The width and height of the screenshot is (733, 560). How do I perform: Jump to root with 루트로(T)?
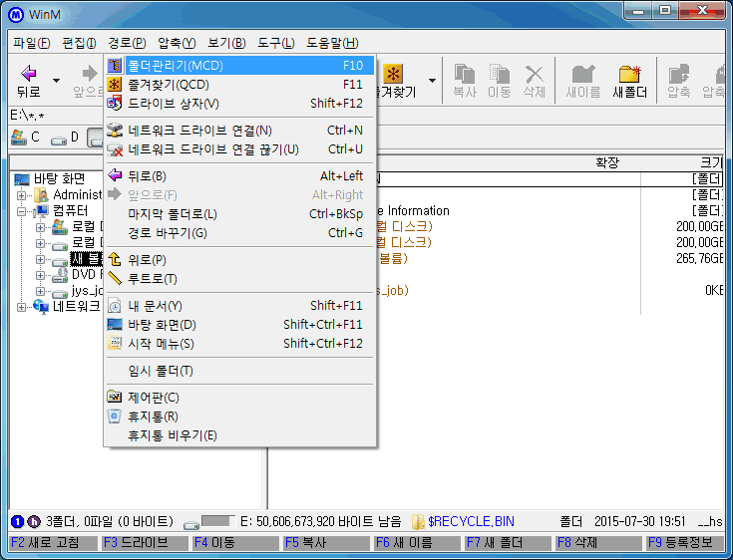click(239, 279)
